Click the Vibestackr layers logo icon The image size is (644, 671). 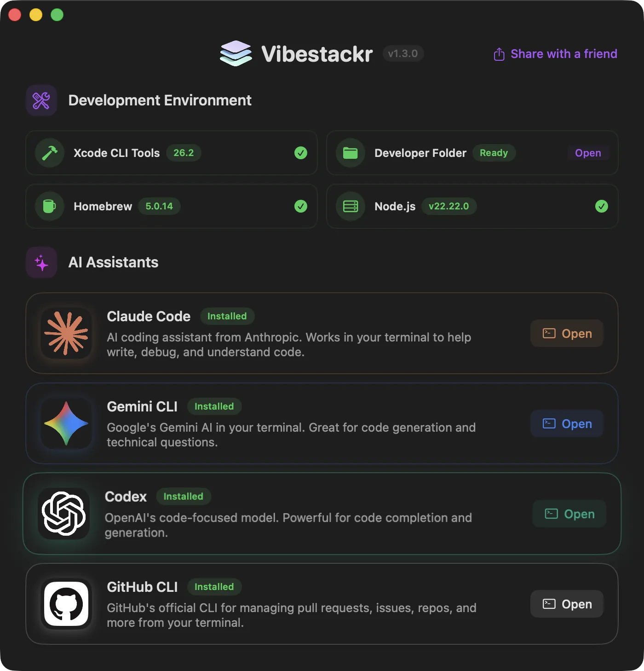pyautogui.click(x=236, y=53)
